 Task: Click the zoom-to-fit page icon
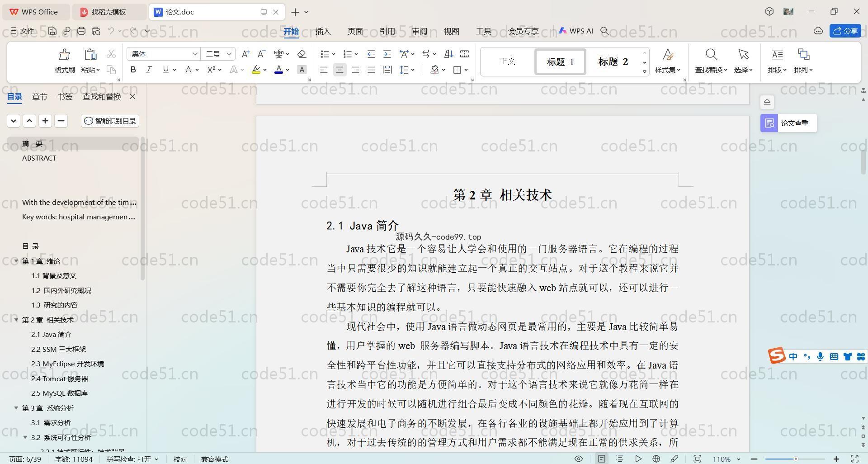point(697,459)
